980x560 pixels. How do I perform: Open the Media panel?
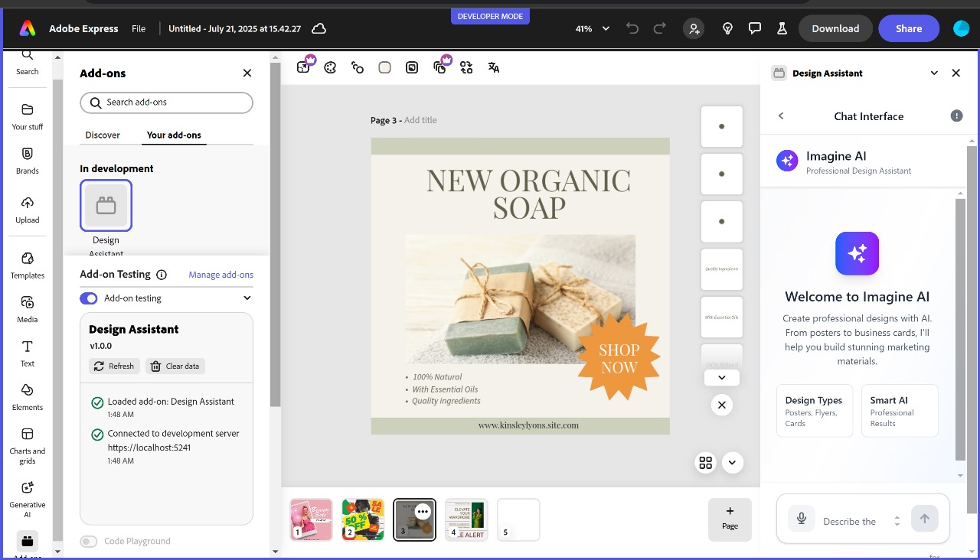pyautogui.click(x=28, y=309)
